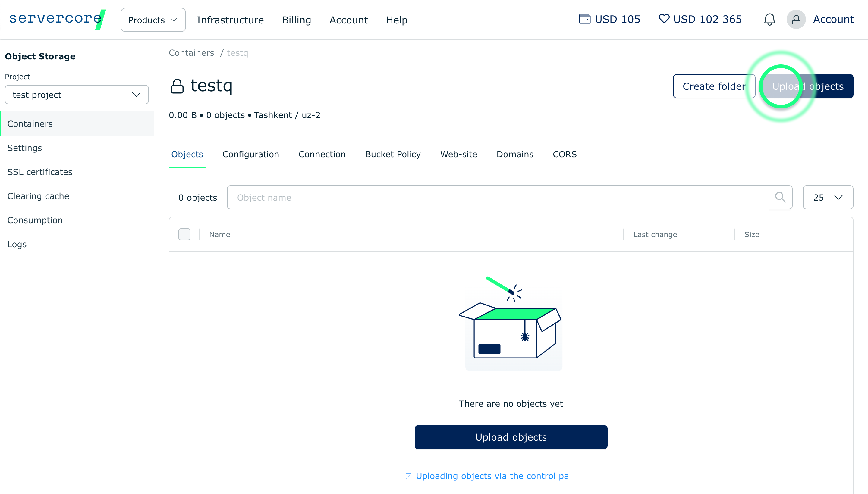
Task: Click the center Upload objects button
Action: point(511,437)
